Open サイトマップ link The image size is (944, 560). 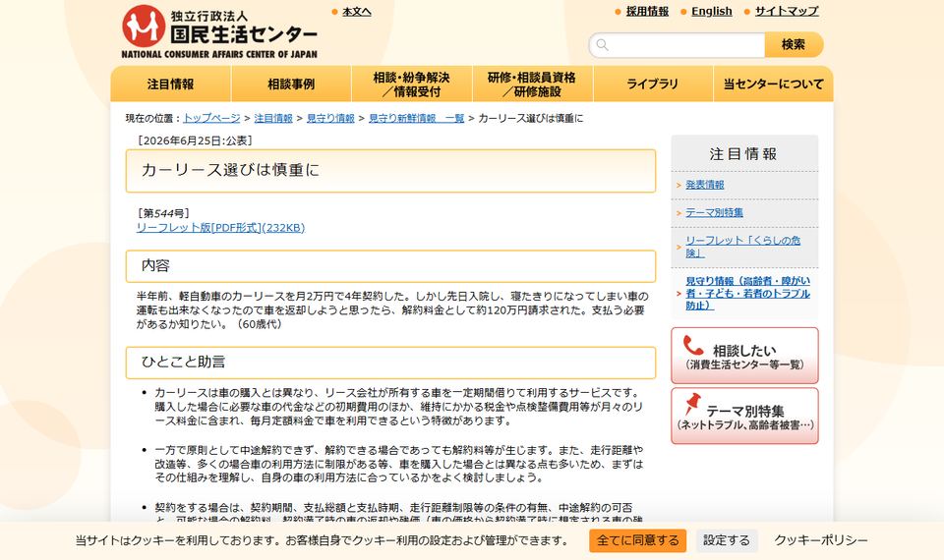[787, 11]
